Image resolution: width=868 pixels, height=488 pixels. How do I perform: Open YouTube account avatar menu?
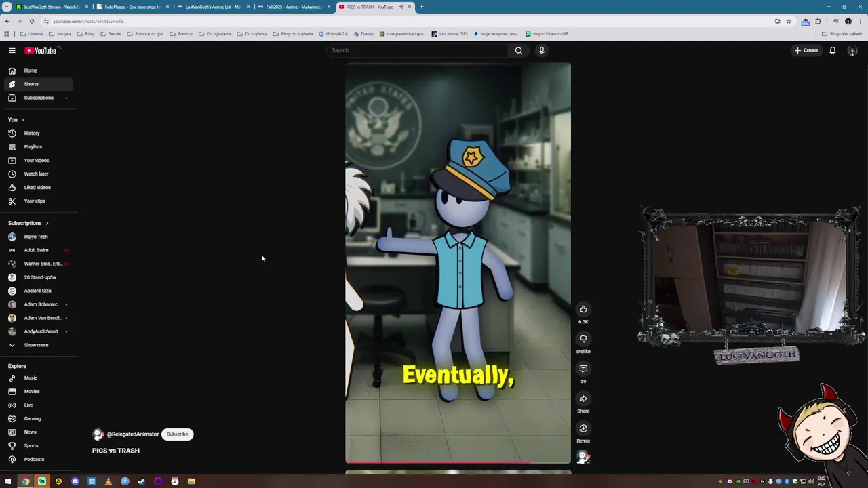[x=852, y=51]
